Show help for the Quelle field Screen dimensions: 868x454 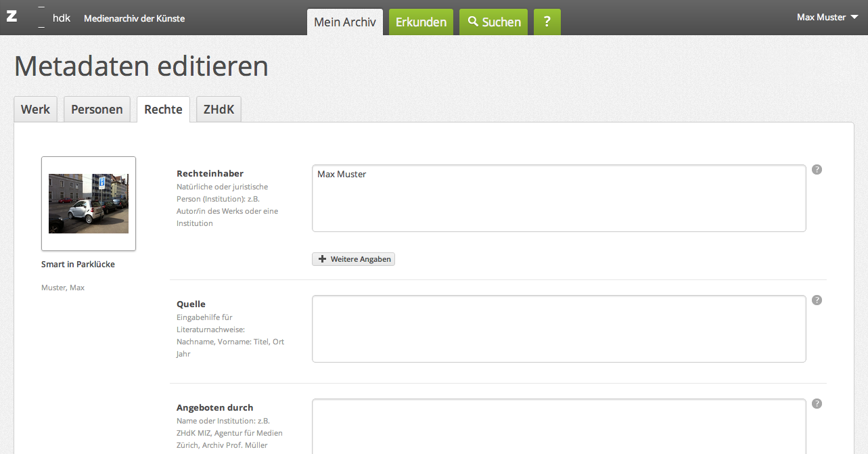(x=817, y=300)
